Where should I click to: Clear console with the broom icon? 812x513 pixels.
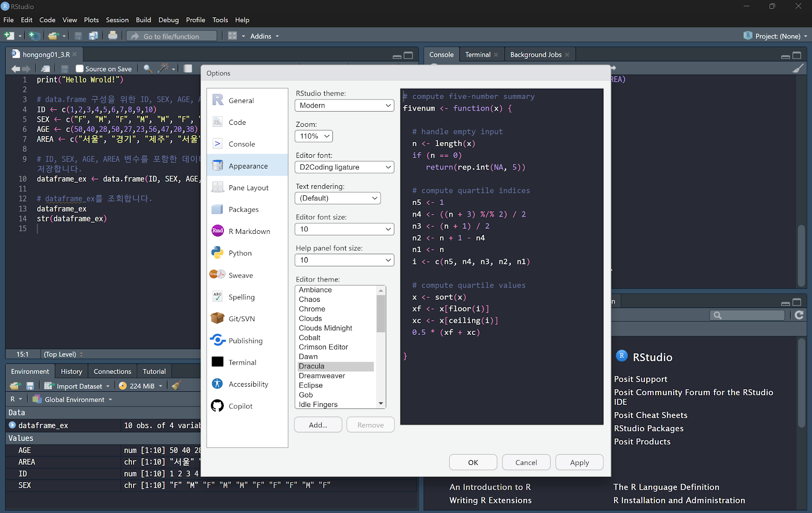click(x=798, y=68)
